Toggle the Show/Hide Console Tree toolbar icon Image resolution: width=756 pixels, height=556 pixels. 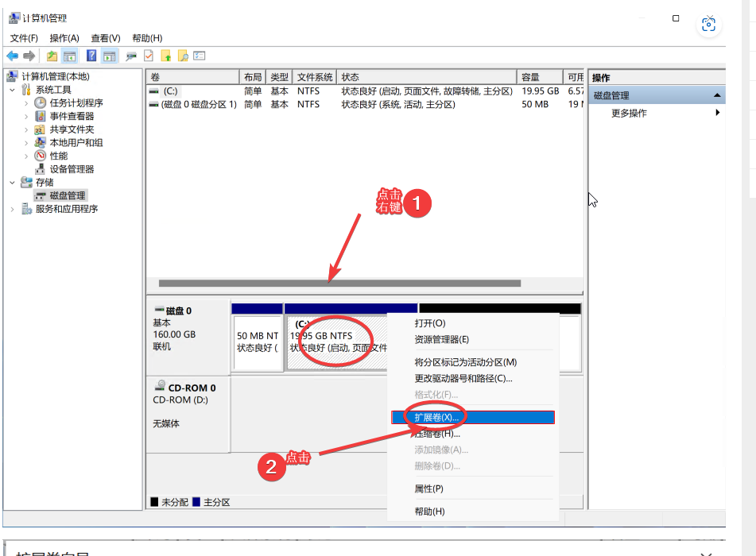70,56
